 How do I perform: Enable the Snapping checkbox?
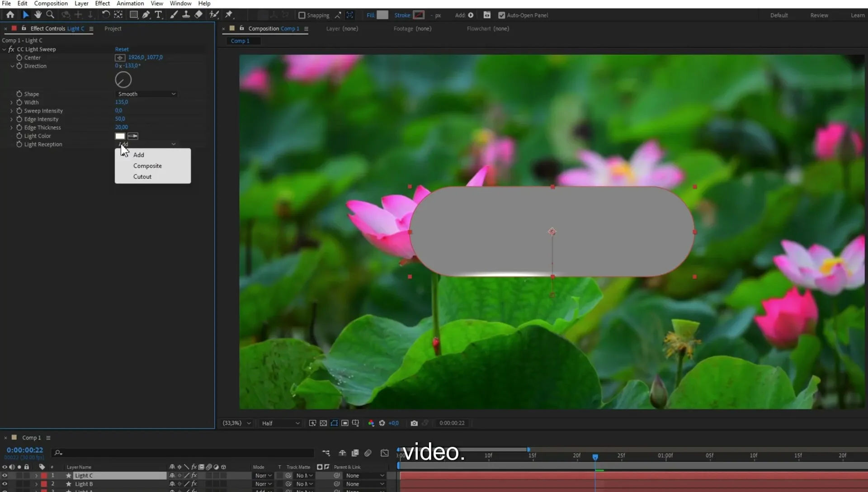(x=302, y=15)
